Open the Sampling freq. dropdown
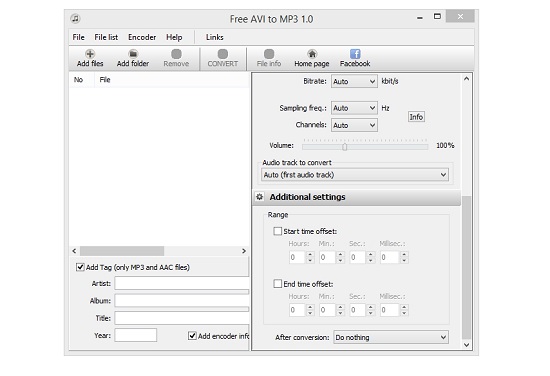Image resolution: width=550 pixels, height=376 pixels. point(354,108)
